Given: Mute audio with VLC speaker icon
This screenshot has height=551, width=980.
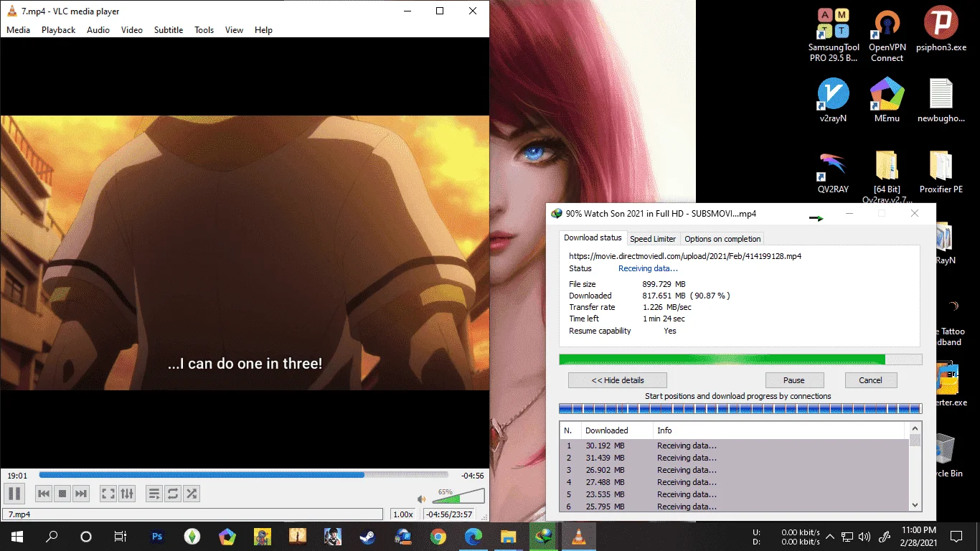Looking at the screenshot, I should 422,499.
